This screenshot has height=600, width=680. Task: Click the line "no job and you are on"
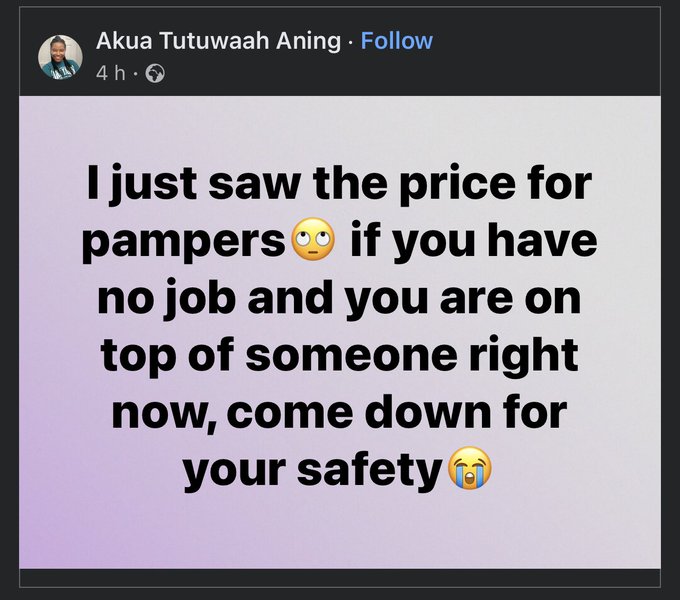(339, 299)
